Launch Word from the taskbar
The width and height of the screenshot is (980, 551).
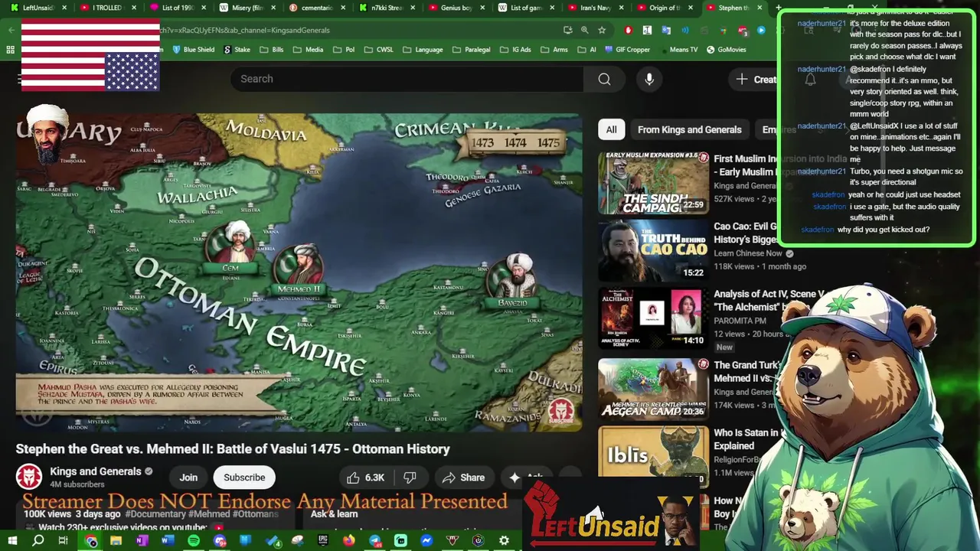coord(168,541)
